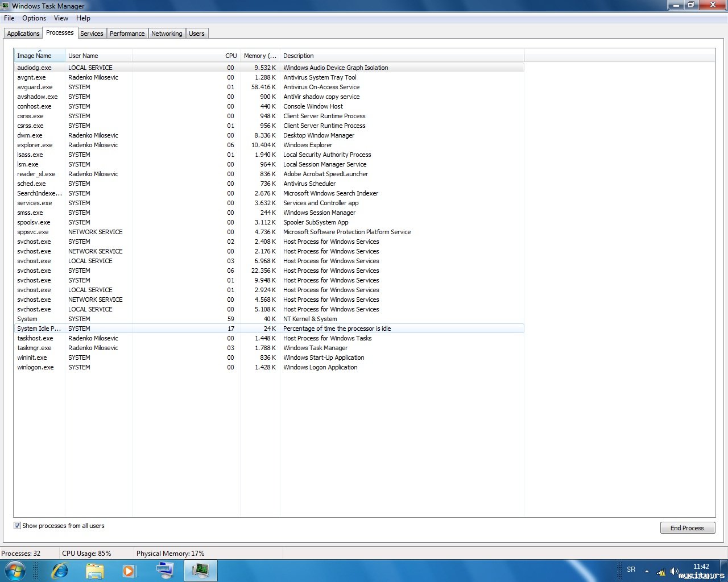Sort processes by the CPU column header
This screenshot has height=582, width=728.
click(186, 56)
